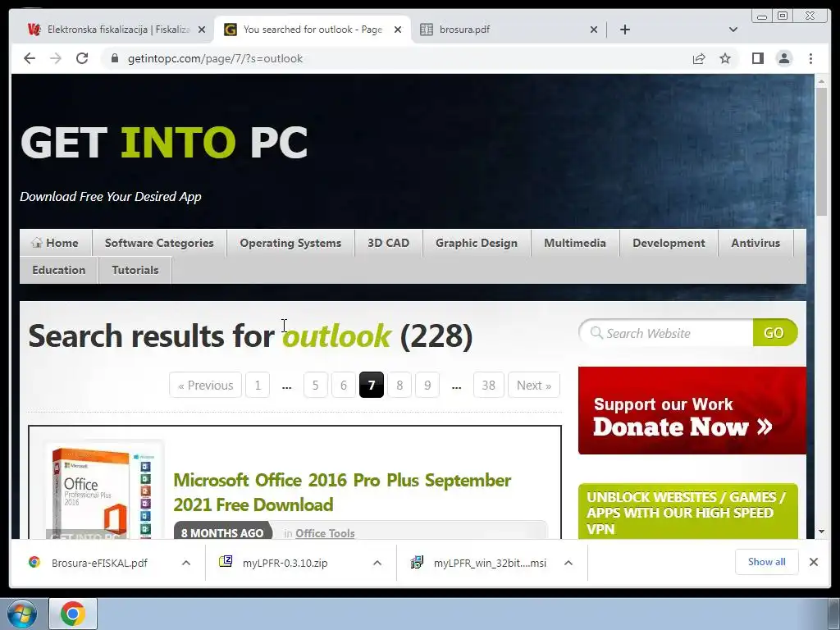Open Microsoft Office 2016 Pro Plus link
Viewport: 840px width, 630px height.
(x=342, y=492)
